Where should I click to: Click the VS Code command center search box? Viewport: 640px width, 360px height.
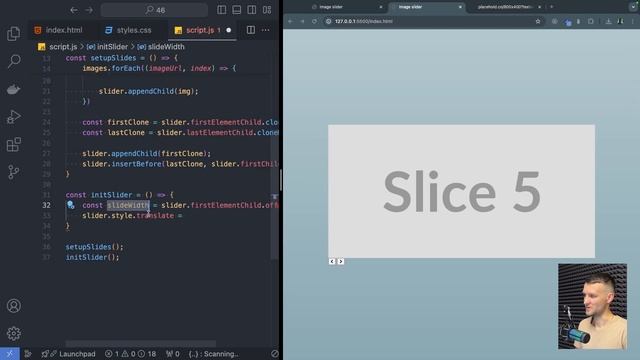[154, 10]
